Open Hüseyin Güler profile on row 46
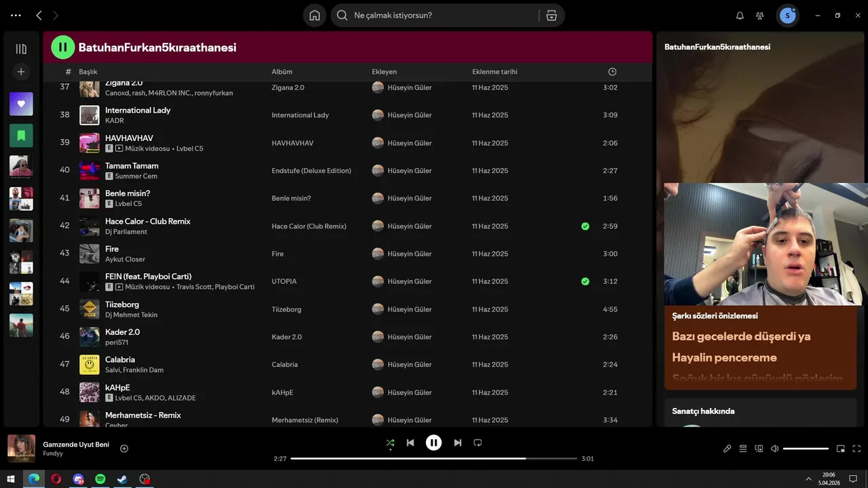868x488 pixels. click(410, 337)
